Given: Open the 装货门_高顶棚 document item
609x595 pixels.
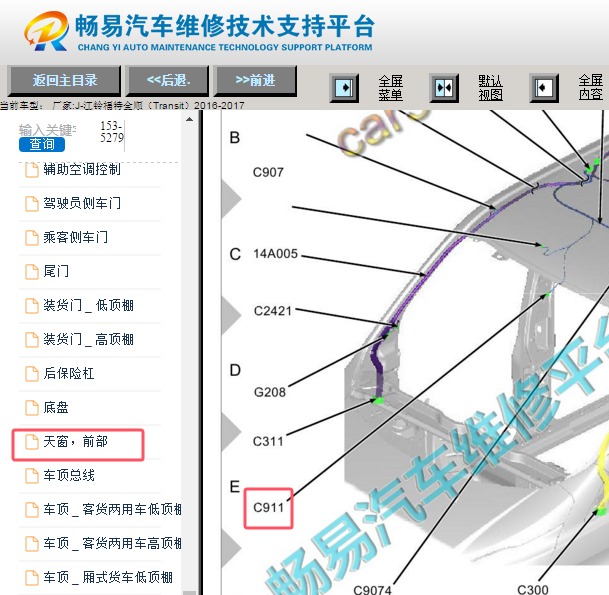Looking at the screenshot, I should click(89, 339).
